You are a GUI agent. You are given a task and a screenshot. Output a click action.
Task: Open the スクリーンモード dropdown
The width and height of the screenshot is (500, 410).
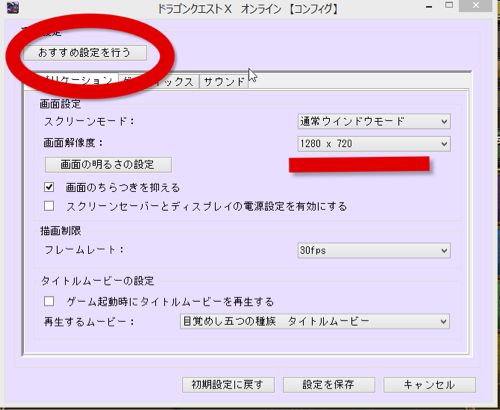point(374,122)
